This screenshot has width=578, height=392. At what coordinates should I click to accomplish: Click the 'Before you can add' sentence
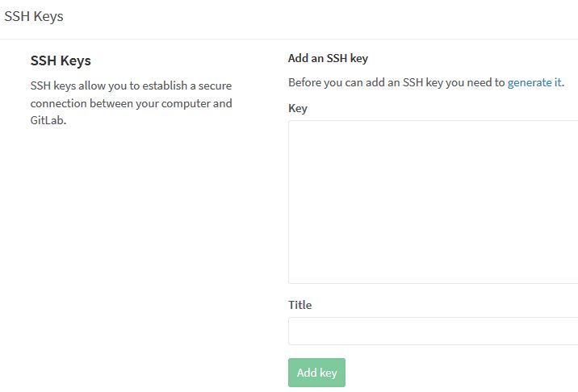pyautogui.click(x=426, y=82)
